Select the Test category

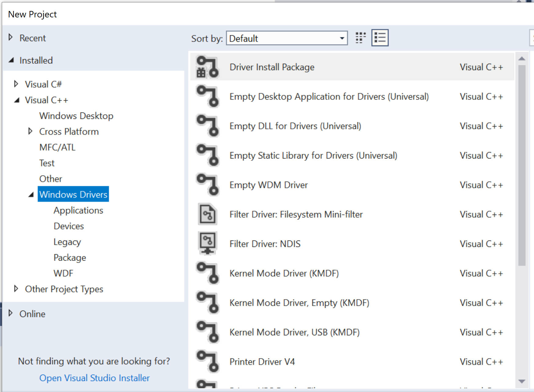47,163
